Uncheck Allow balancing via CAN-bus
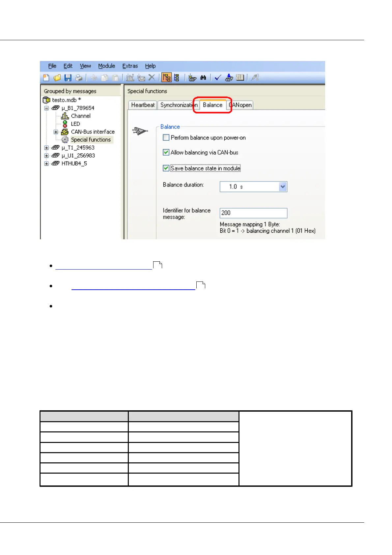This screenshot has height=555, width=392. pyautogui.click(x=166, y=152)
